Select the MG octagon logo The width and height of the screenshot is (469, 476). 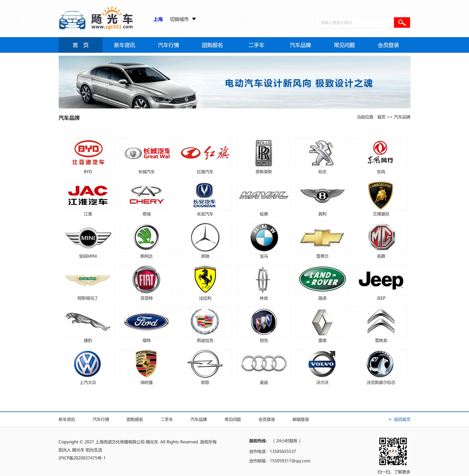[381, 237]
